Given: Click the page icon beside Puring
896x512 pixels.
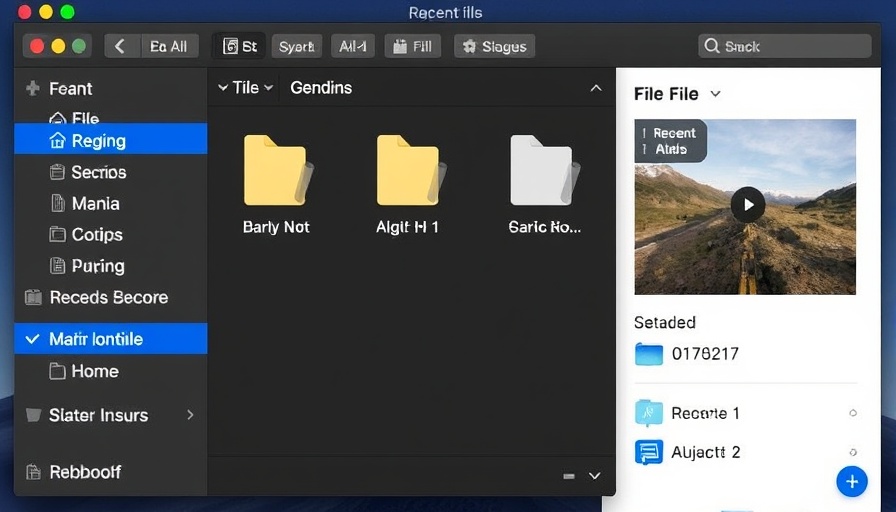Looking at the screenshot, I should [57, 266].
